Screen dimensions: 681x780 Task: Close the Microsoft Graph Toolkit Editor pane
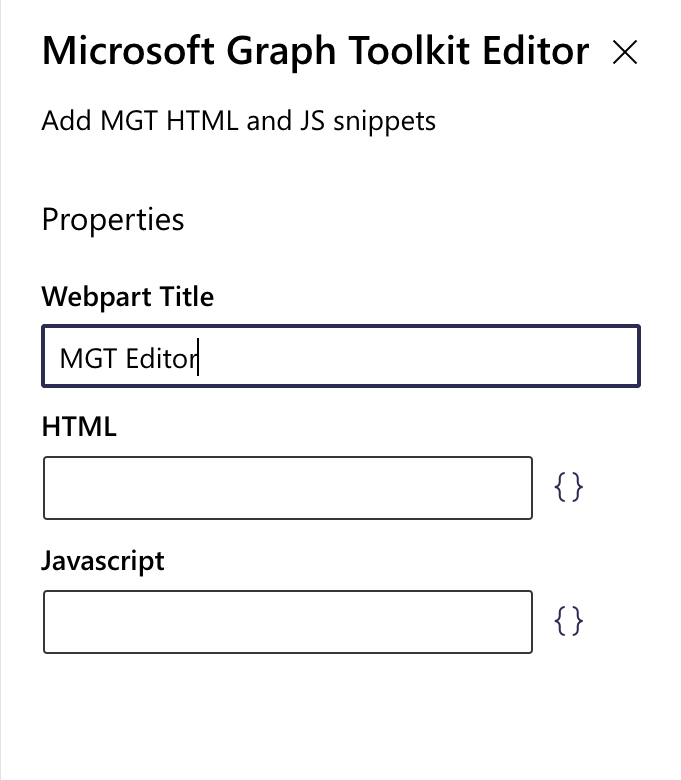click(625, 53)
